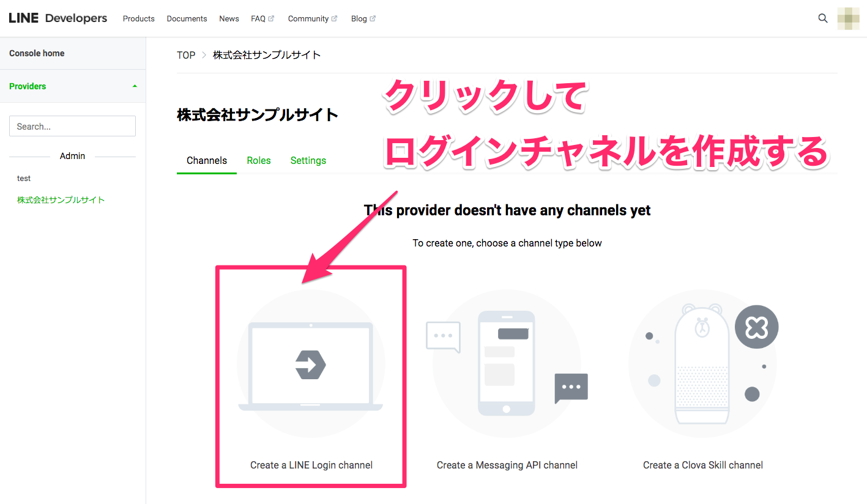Go to Console home

click(x=37, y=53)
